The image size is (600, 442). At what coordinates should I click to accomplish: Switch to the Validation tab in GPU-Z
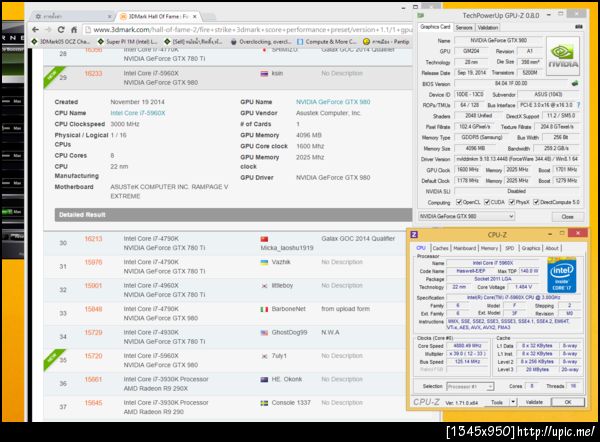coord(488,28)
